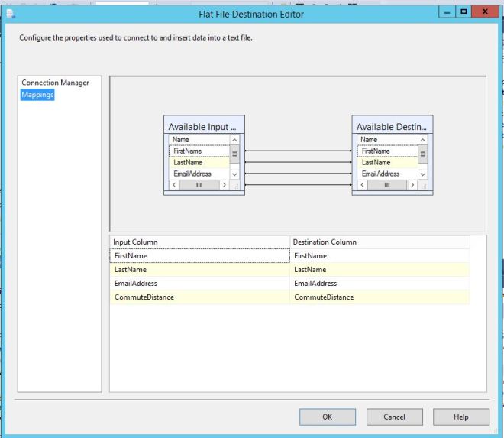Click the Available Destination horizontal scrollbar thumb
Screen dimensions: 504x438
(x=387, y=185)
